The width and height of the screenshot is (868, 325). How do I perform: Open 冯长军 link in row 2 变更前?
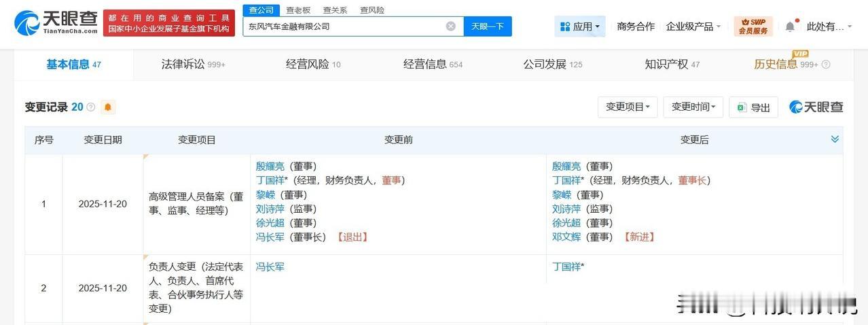[270, 267]
